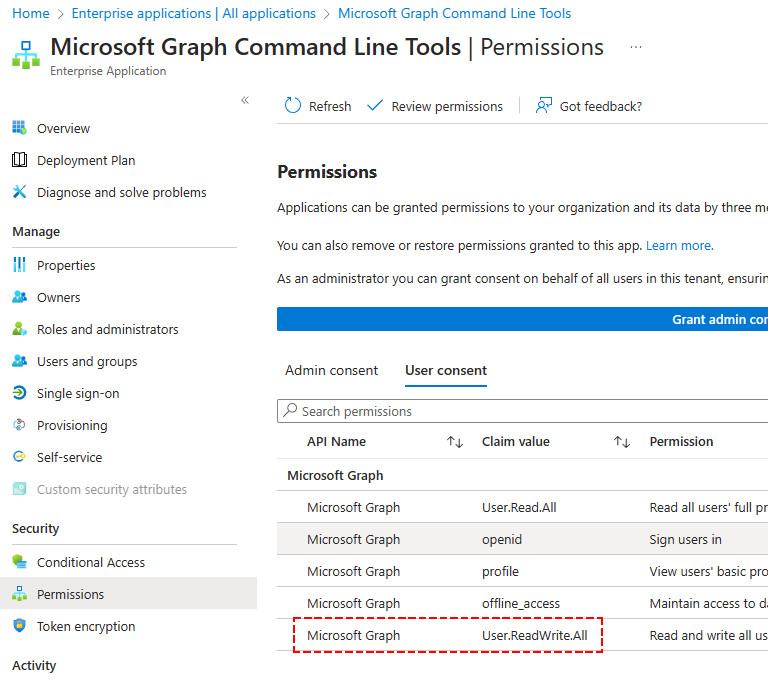Click the Refresh button label
This screenshot has height=681, width=768.
(330, 106)
